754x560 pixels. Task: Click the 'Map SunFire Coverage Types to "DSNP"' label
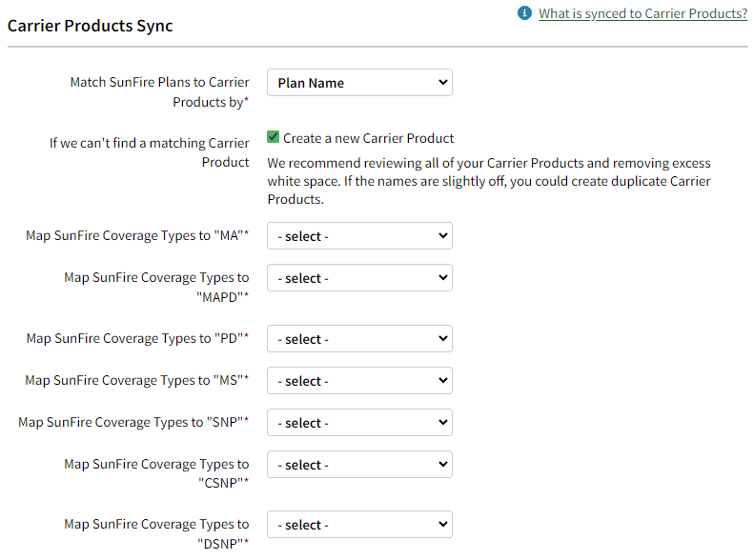pyautogui.click(x=156, y=533)
